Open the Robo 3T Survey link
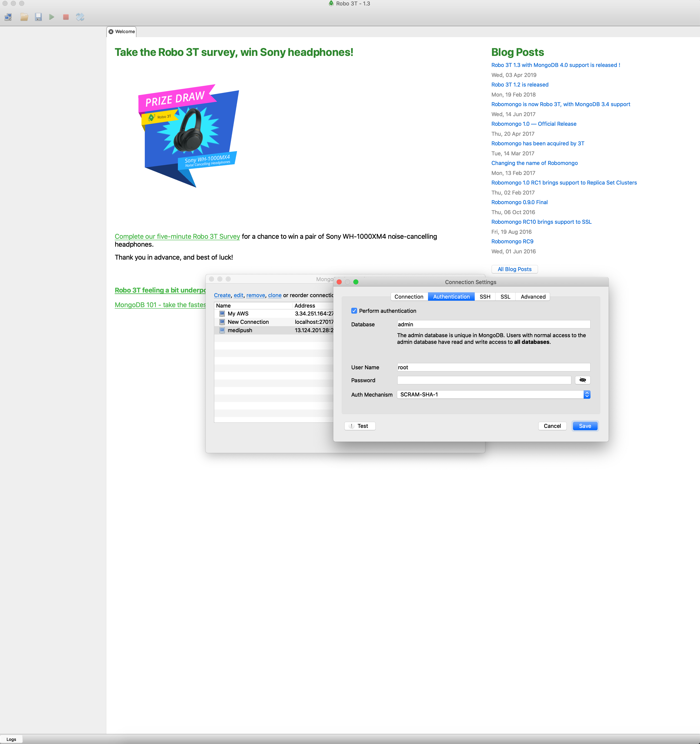Viewport: 700px width, 744px height. [177, 236]
